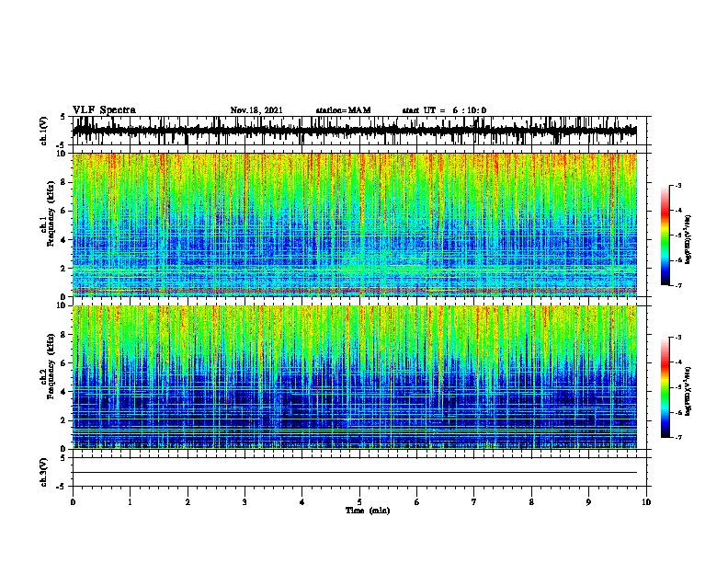This screenshot has height=563, width=728.
Task: Click the 8 kHz tick of ch.2 spectrogram
Action: pyautogui.click(x=64, y=335)
